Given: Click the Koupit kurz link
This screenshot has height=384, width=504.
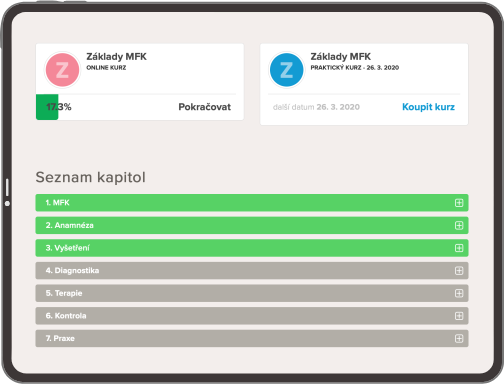Looking at the screenshot, I should (x=428, y=107).
